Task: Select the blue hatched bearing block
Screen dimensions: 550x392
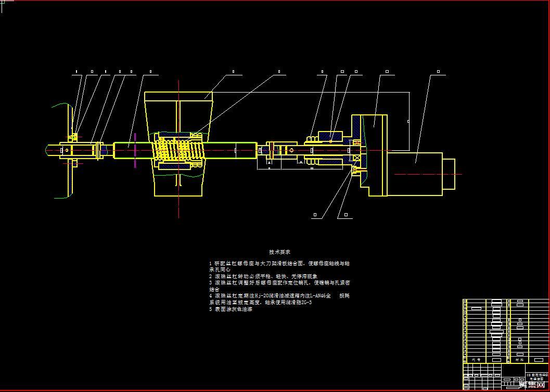Action: 330,138
